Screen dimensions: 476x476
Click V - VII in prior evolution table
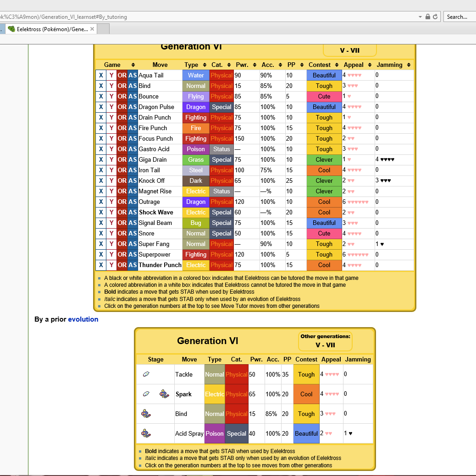325,345
